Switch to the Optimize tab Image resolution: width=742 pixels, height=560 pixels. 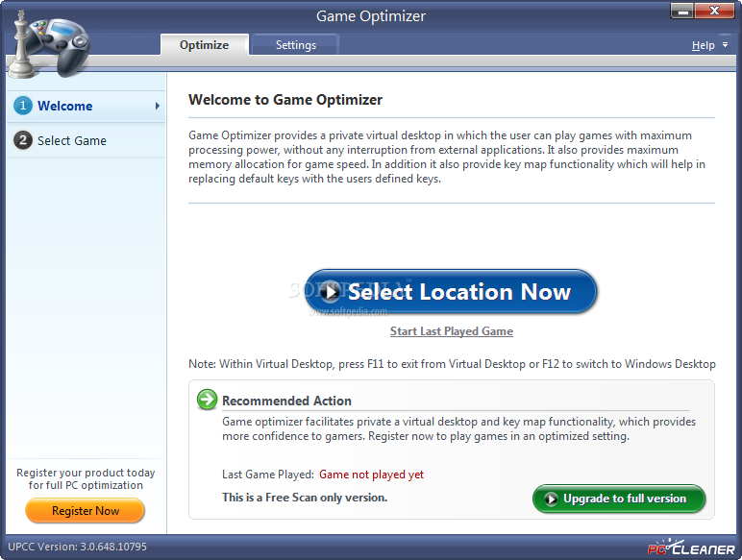pos(204,45)
